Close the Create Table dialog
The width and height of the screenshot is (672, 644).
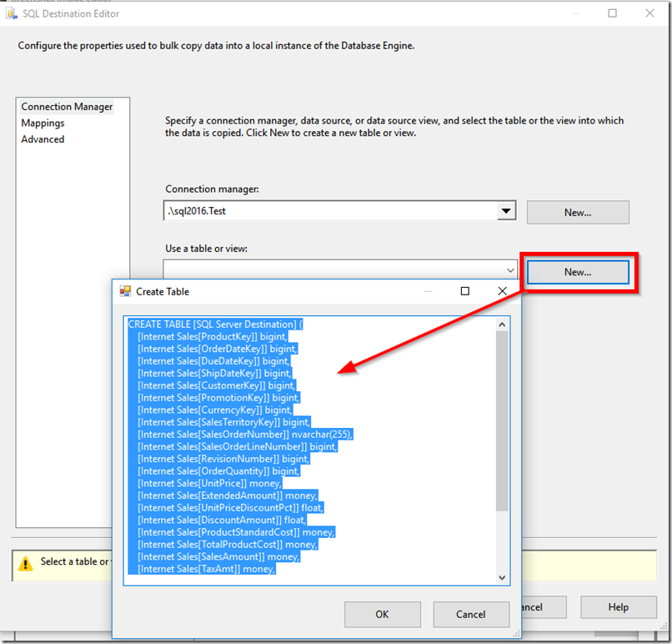[502, 292]
